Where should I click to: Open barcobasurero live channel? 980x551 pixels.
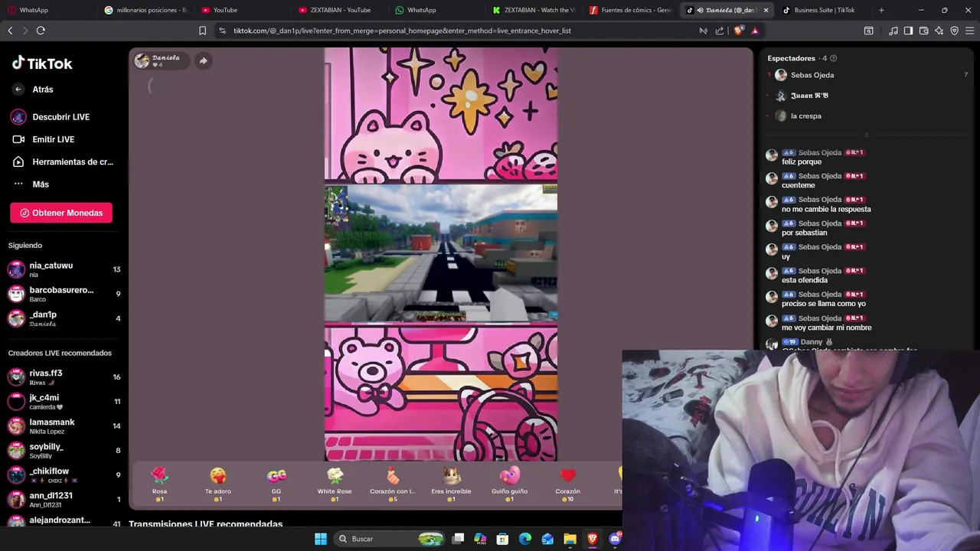click(x=63, y=294)
